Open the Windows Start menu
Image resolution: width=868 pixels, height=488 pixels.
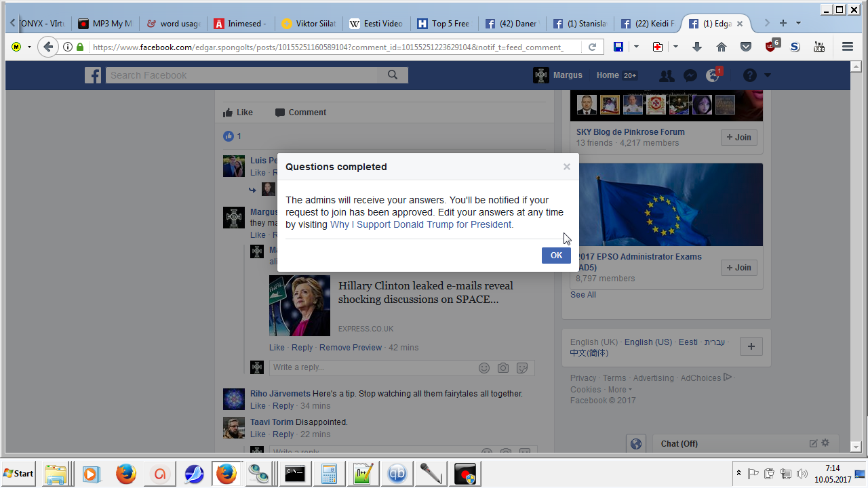(19, 474)
